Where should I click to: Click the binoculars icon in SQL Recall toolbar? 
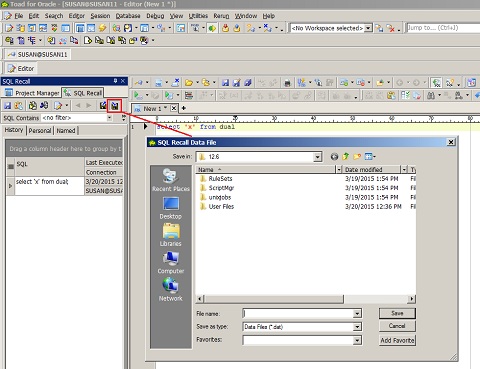click(x=44, y=106)
